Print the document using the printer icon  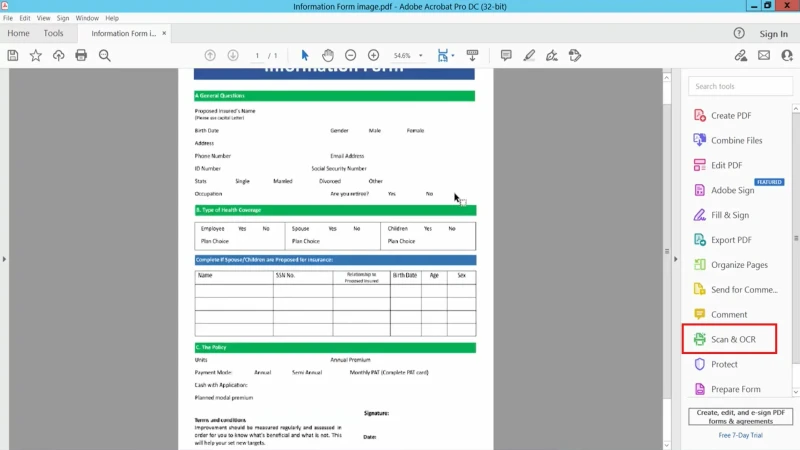coord(81,55)
